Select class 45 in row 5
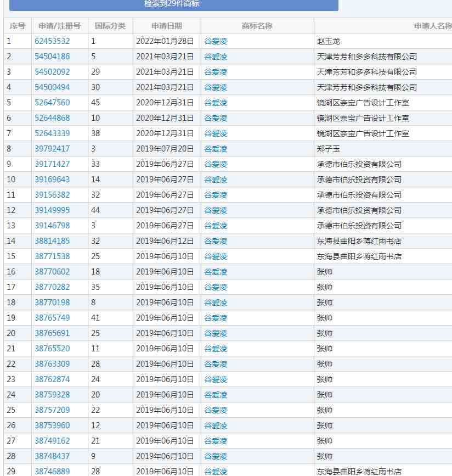Screen dimensions: 452x476 (x=95, y=103)
